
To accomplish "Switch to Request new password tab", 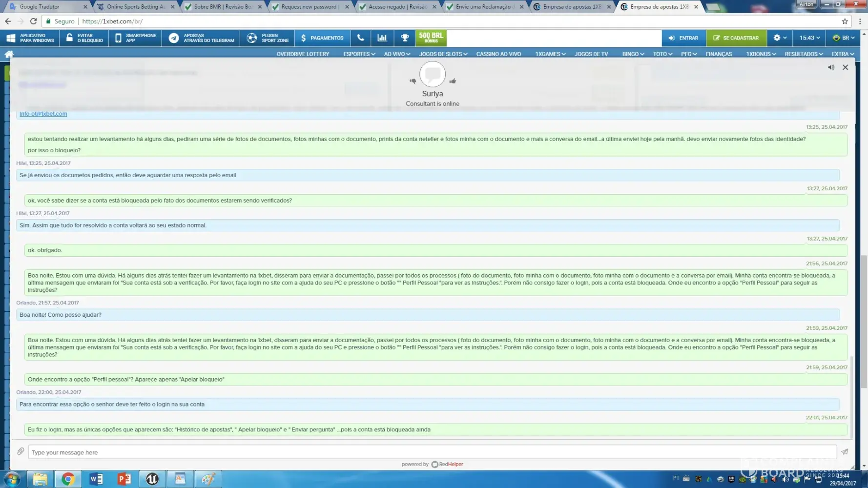I will coord(310,7).
